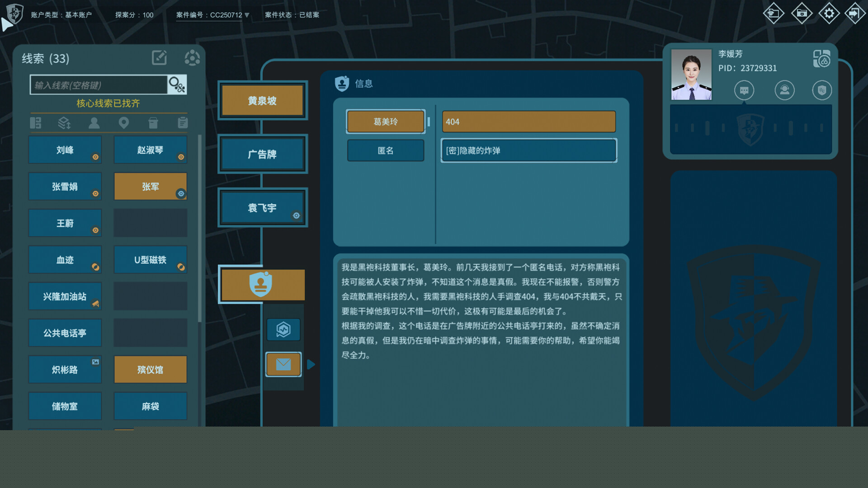Image resolution: width=868 pixels, height=488 pixels.
Task: Select the U型磁铁 clue
Action: [x=150, y=260]
